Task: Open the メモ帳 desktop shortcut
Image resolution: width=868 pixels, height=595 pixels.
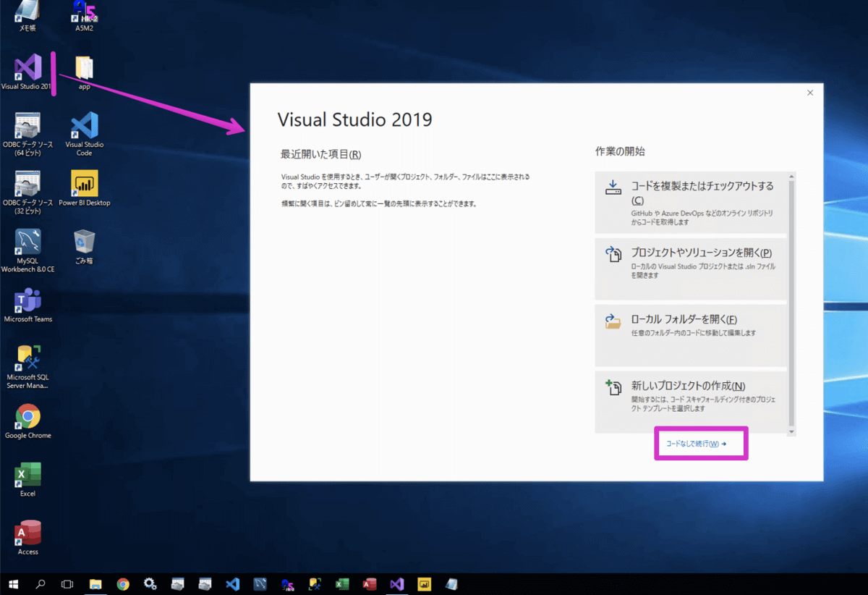Action: point(27,14)
